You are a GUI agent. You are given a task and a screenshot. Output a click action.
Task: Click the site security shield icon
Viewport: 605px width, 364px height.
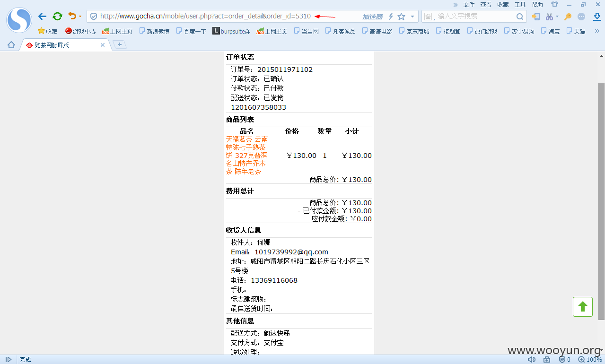point(94,17)
